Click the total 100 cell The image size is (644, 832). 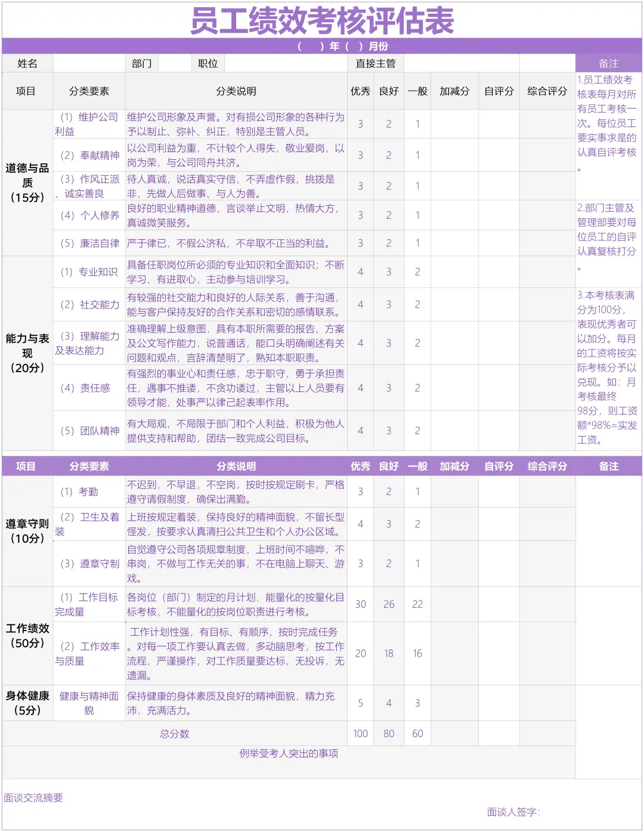coord(361,734)
